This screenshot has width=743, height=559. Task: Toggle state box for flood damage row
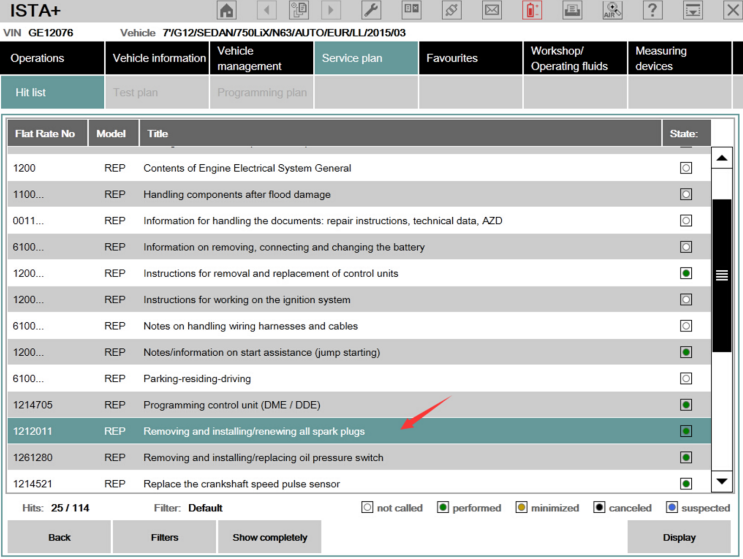click(x=685, y=194)
